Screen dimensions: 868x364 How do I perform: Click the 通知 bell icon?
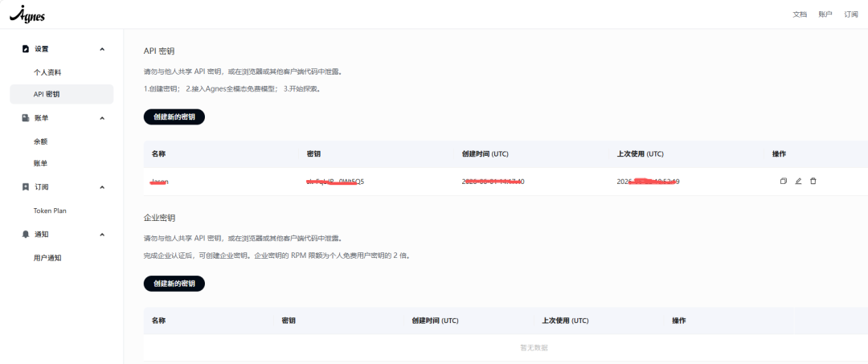click(25, 234)
